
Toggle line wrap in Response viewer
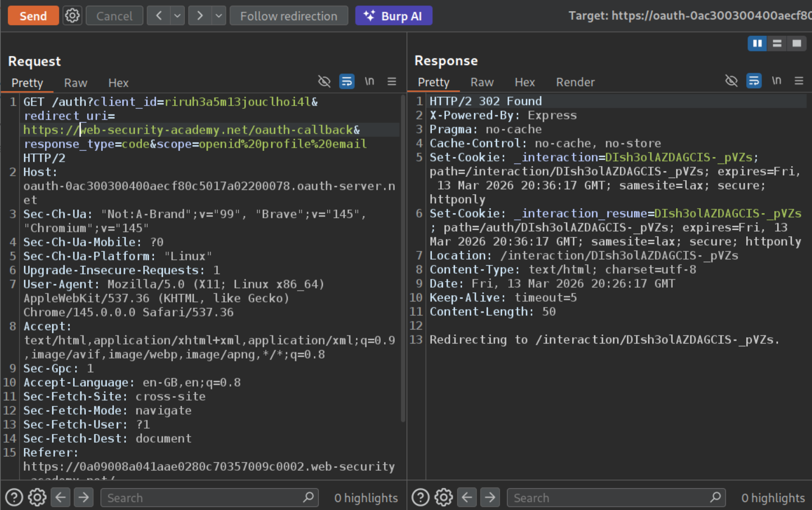754,81
